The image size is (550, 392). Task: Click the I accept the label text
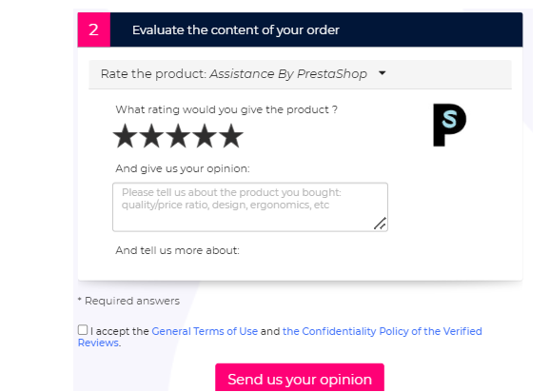[120, 331]
